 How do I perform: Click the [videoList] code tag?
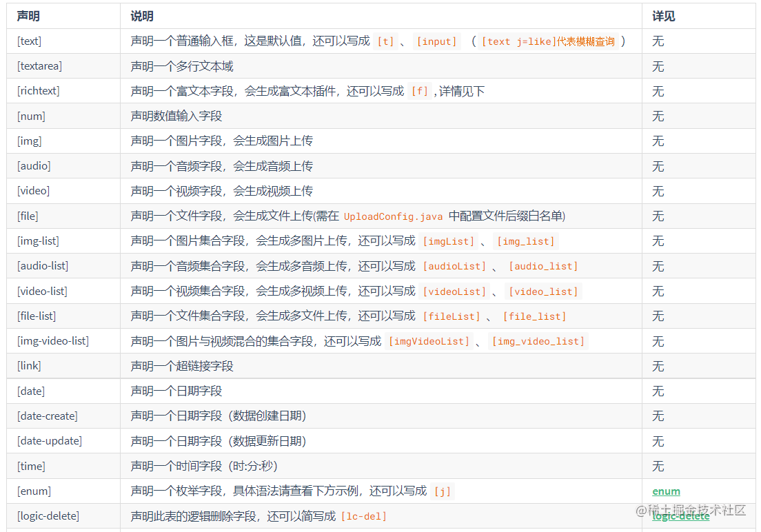pyautogui.click(x=454, y=291)
